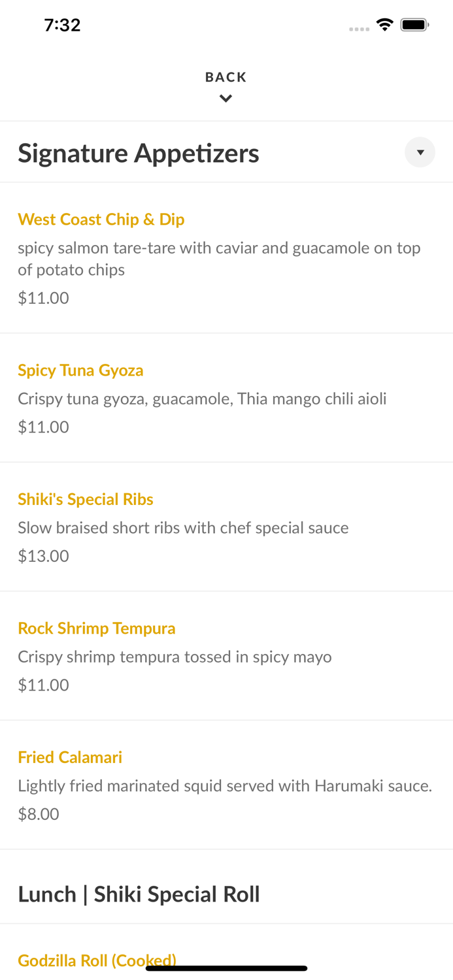Tap the $11.00 price under Spicy Tuna Gyoza
The image size is (453, 980).
[x=43, y=427]
